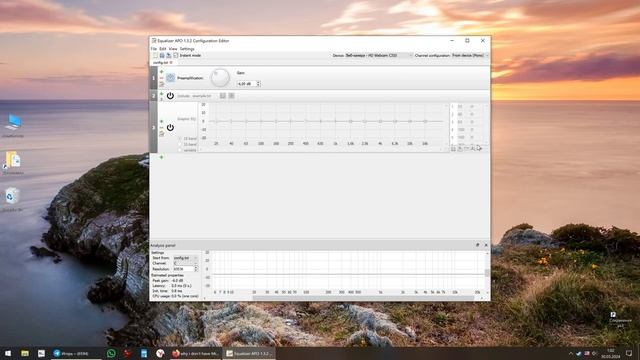Click the second icon next to Include file name
Image resolution: width=640 pixels, height=360 pixels.
point(231,96)
